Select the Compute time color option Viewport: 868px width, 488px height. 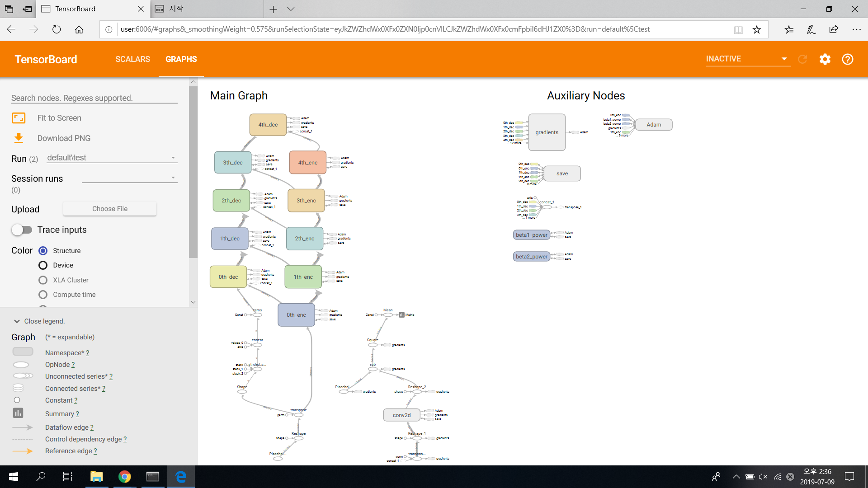coord(43,295)
